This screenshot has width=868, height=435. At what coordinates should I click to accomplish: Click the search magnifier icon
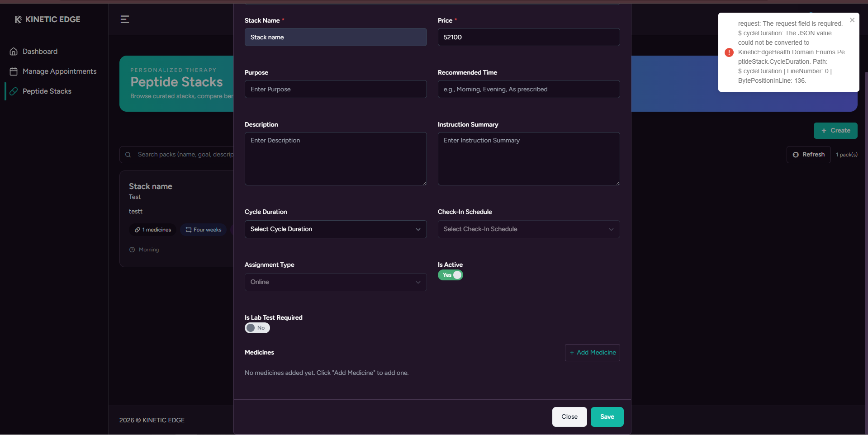[x=128, y=155]
